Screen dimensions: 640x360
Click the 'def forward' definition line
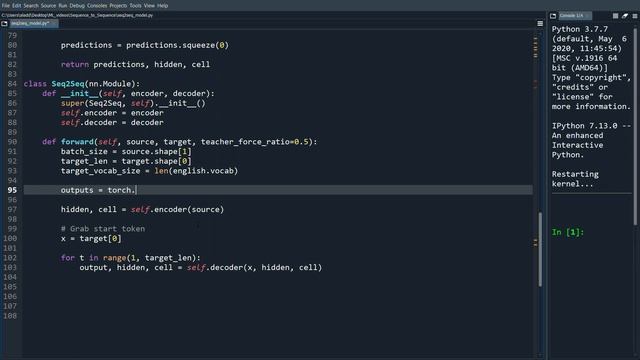180,142
